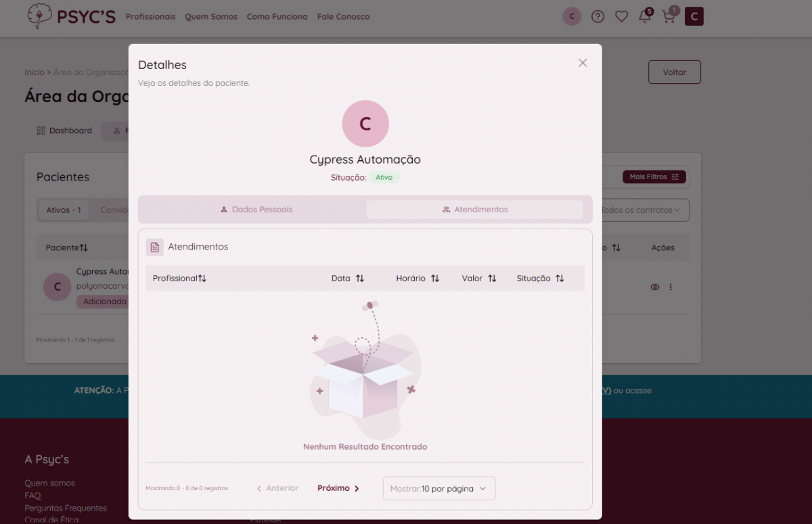This screenshot has width=812, height=524.
Task: Click the Ações column header
Action: click(x=663, y=248)
